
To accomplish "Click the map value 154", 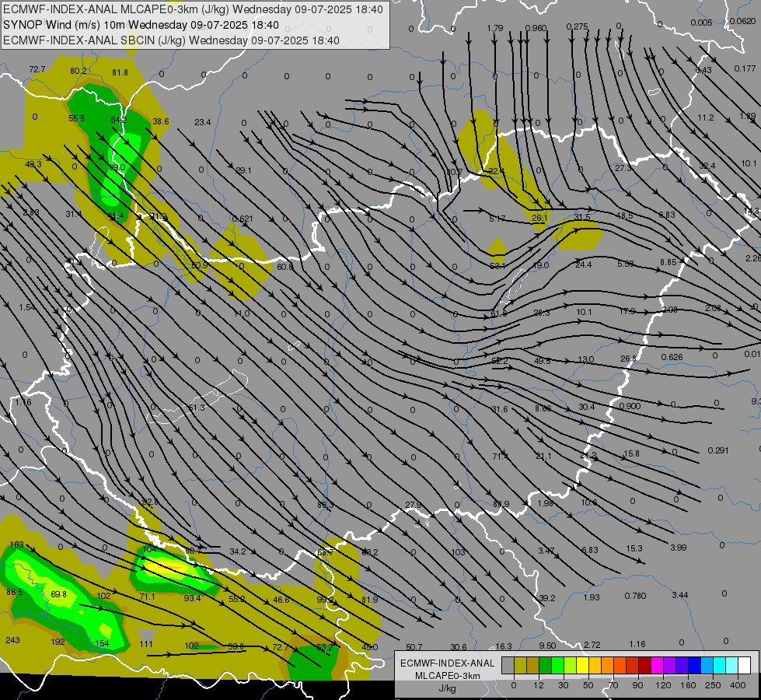I will [x=102, y=643].
